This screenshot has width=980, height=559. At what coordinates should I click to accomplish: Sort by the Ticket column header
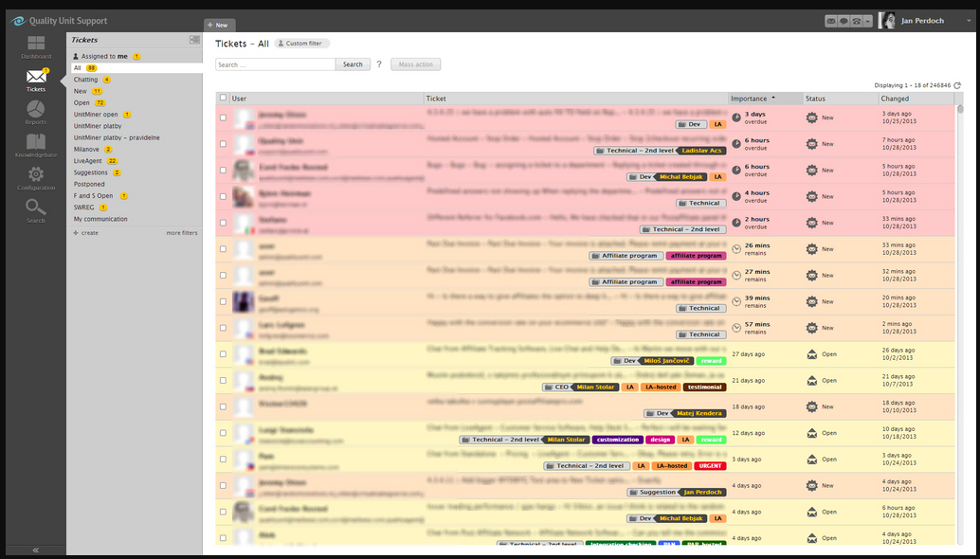[x=576, y=99]
